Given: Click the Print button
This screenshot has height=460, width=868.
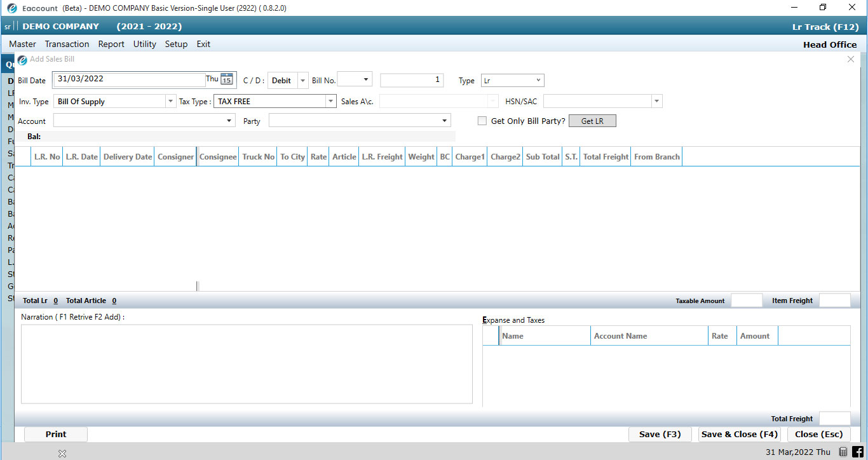Looking at the screenshot, I should tap(55, 434).
